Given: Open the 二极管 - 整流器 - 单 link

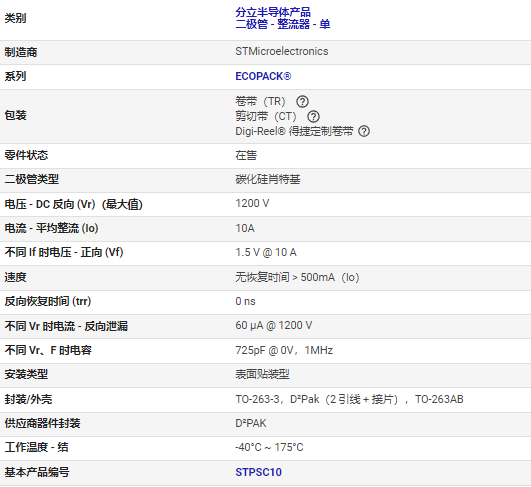Looking at the screenshot, I should 283,24.
